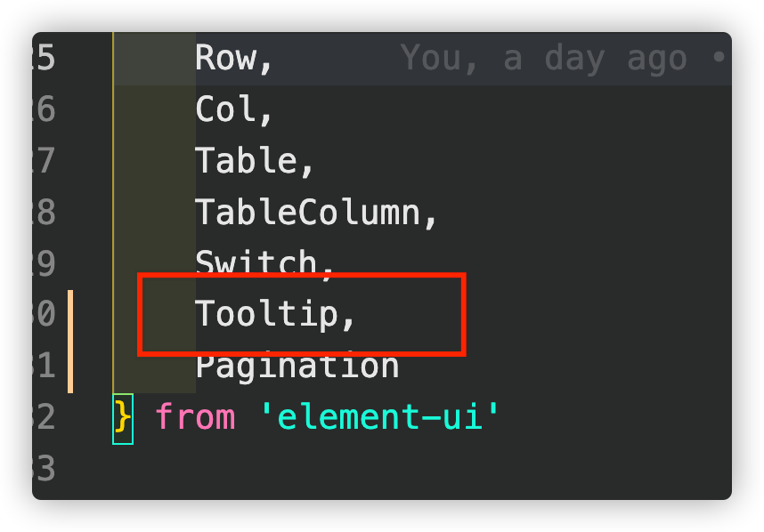Click the gutter line number for Col
This screenshot has height=532, width=764.
click(45, 110)
